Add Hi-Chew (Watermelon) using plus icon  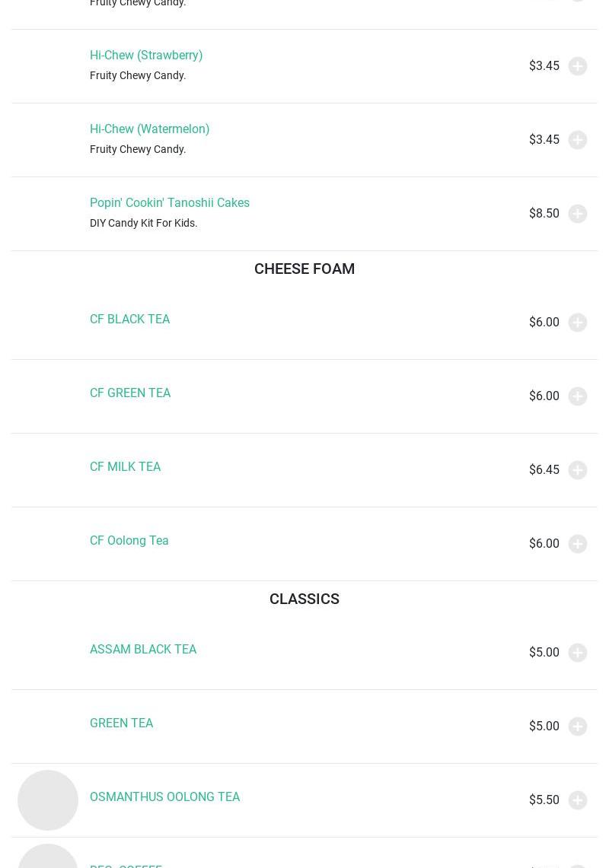(578, 140)
